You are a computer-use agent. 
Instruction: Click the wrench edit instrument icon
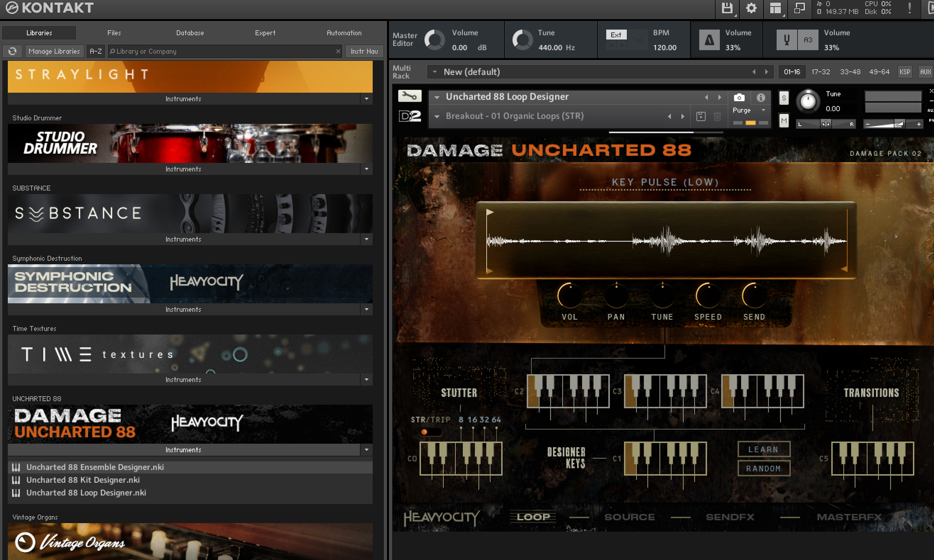coord(410,96)
